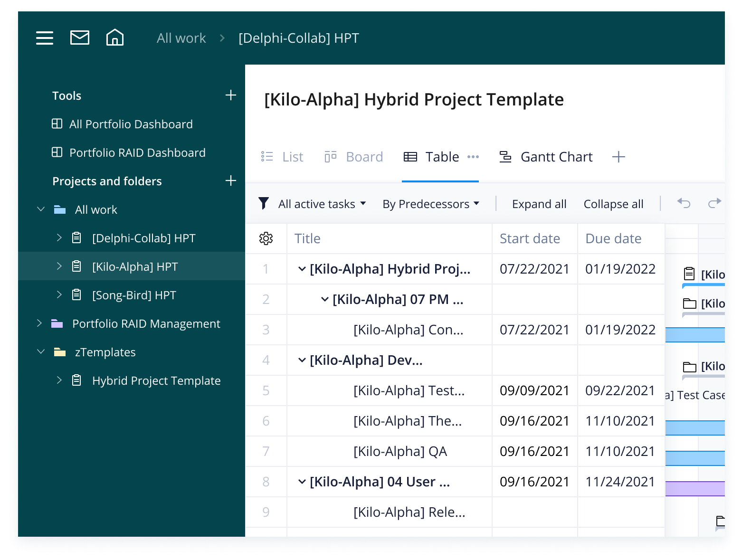Collapse row 2 [Kilo-Alpha] 07 PM
Screen dimensions: 742x560
pos(325,299)
